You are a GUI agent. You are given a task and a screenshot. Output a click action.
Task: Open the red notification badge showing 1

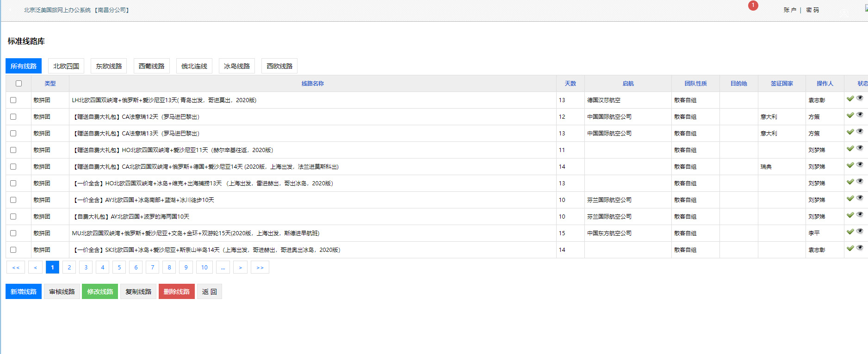(753, 6)
